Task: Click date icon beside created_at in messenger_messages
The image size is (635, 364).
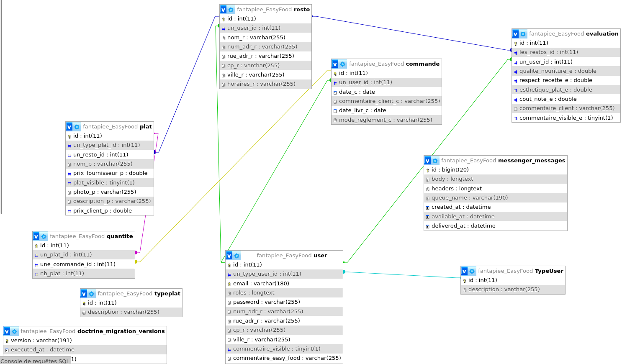Action: [x=428, y=208]
